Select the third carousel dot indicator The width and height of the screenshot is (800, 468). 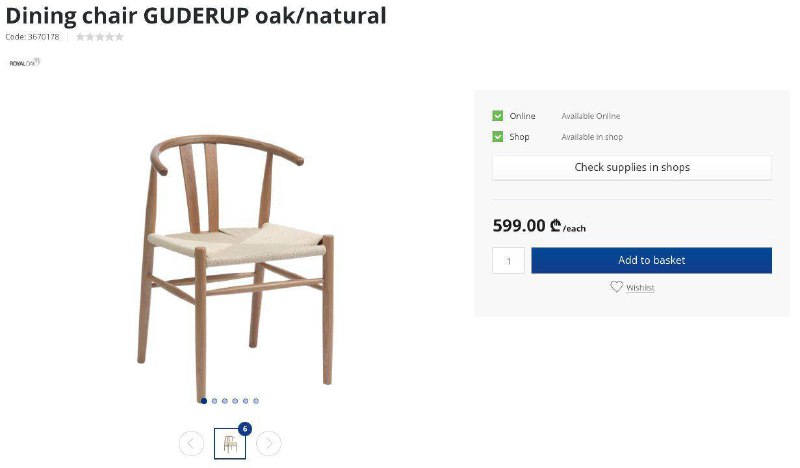[224, 401]
